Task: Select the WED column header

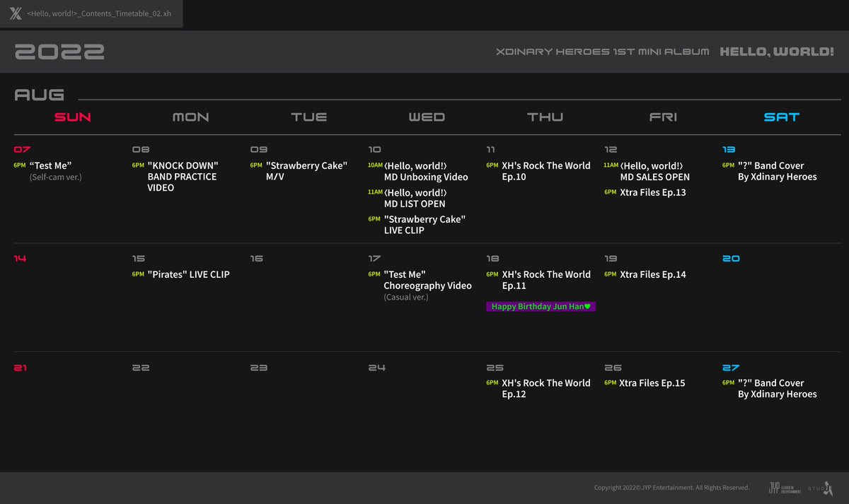Action: point(427,117)
